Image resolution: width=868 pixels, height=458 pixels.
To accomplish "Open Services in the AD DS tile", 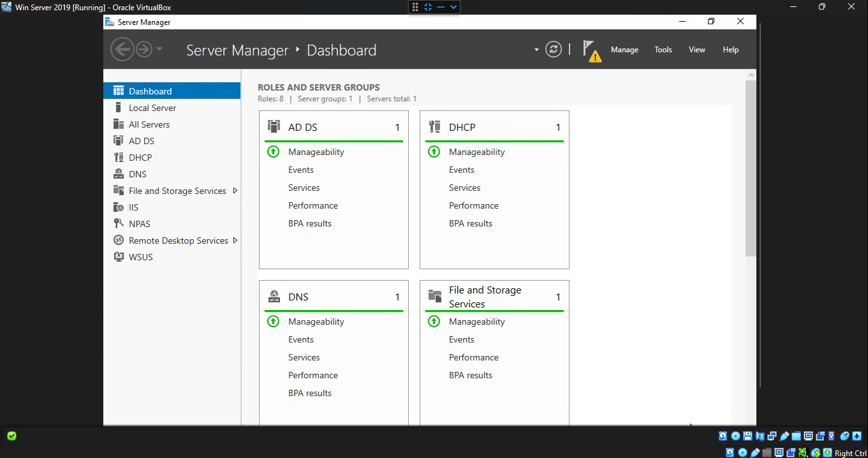I will (304, 188).
